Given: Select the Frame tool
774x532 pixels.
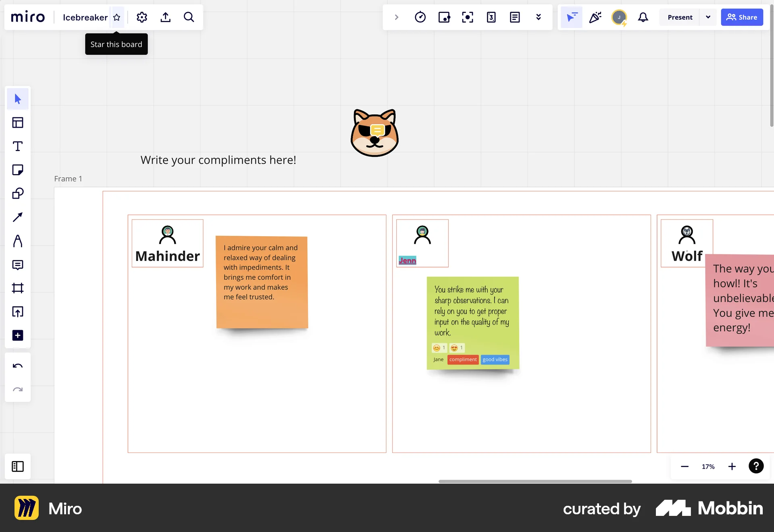Looking at the screenshot, I should coord(18,288).
